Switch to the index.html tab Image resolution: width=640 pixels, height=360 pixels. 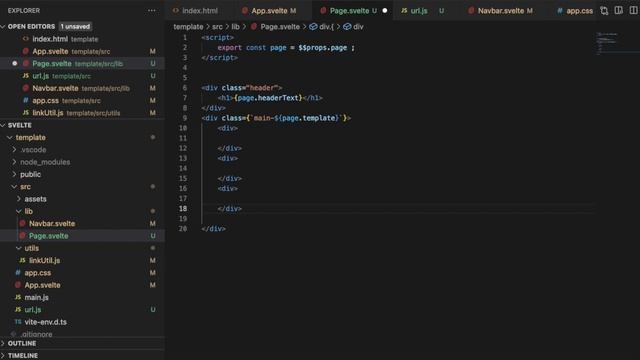point(196,11)
